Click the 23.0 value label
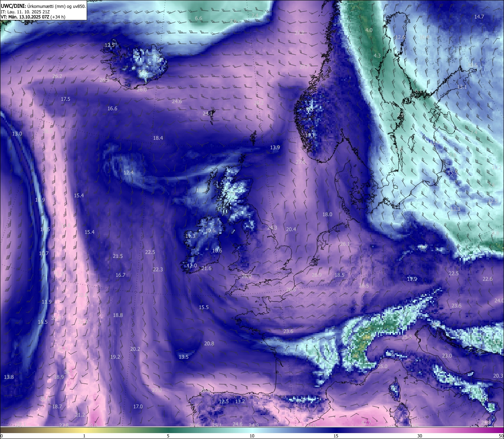 pos(447,356)
